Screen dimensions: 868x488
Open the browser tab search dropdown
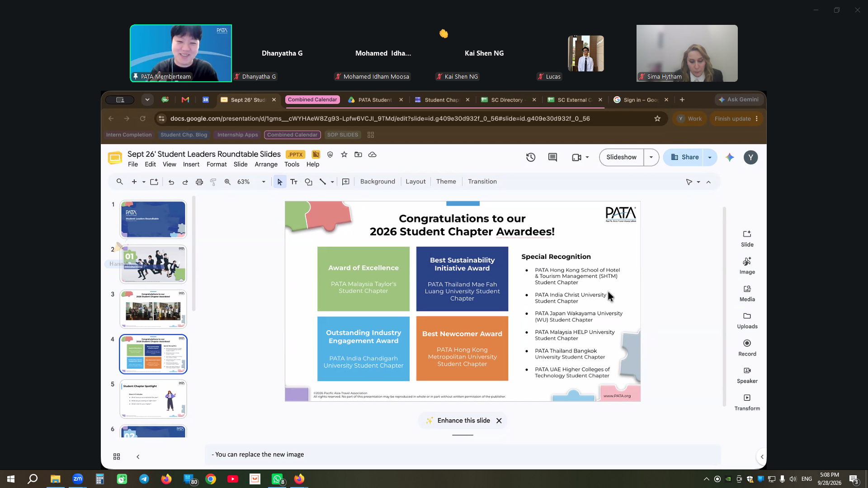[x=147, y=100]
